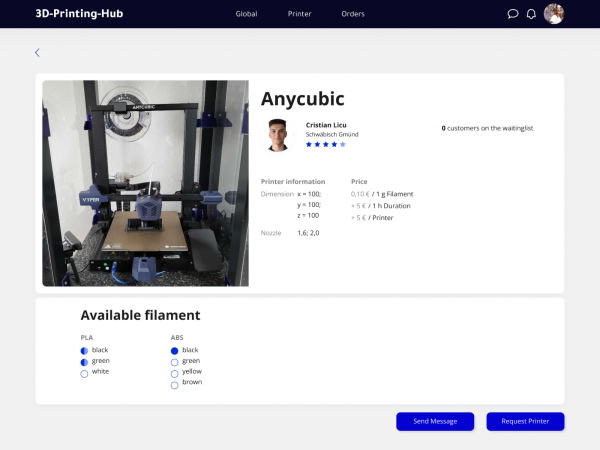Open the chat messages icon
The width and height of the screenshot is (600, 450).
coord(512,14)
